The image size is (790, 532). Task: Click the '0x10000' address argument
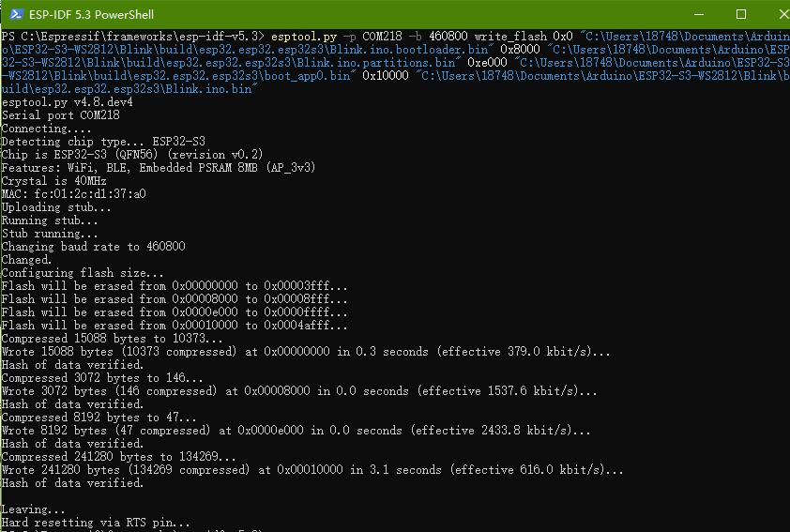[386, 76]
